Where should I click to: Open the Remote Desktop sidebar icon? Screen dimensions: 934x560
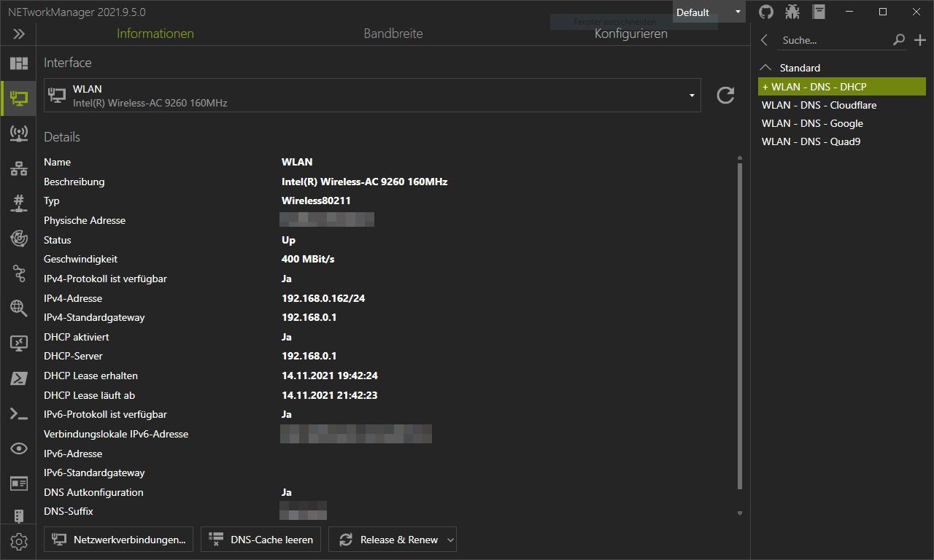18,343
